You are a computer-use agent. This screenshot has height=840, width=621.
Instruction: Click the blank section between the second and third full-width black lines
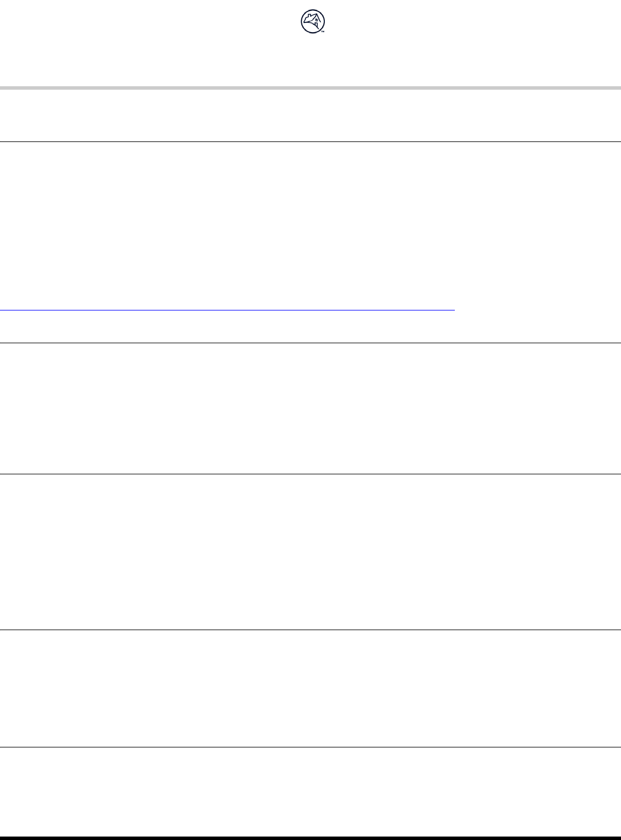point(310,408)
